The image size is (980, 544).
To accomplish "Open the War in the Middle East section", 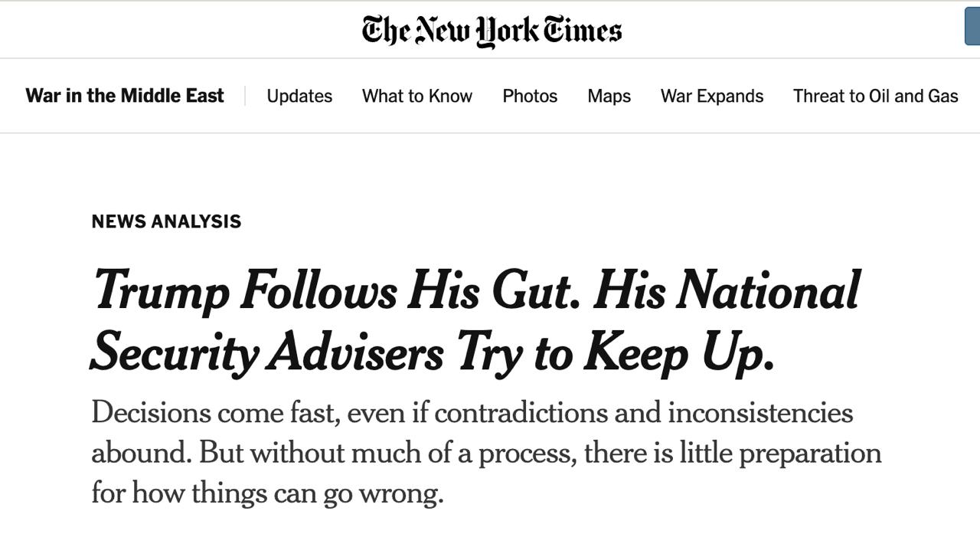I will 125,96.
